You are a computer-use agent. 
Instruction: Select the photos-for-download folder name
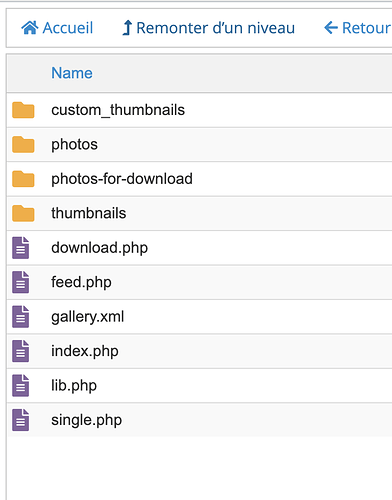pos(122,179)
